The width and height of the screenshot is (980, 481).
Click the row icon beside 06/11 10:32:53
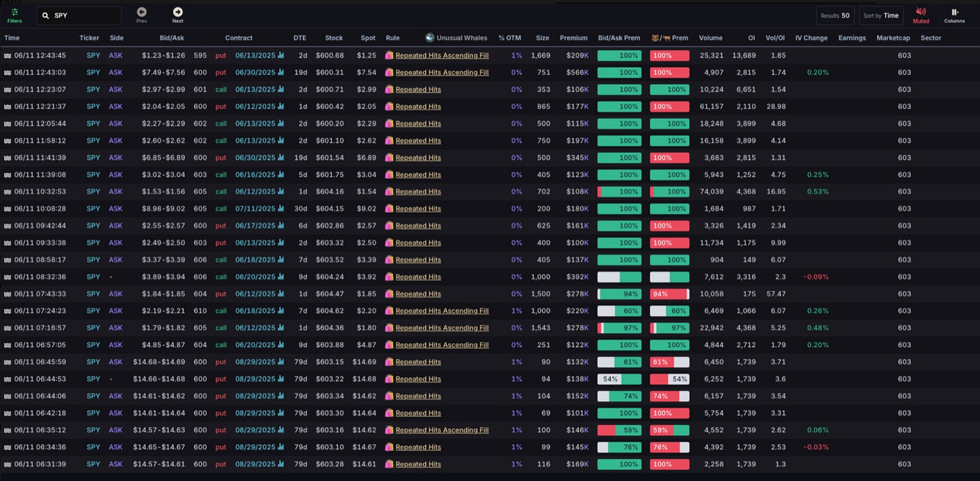click(7, 191)
